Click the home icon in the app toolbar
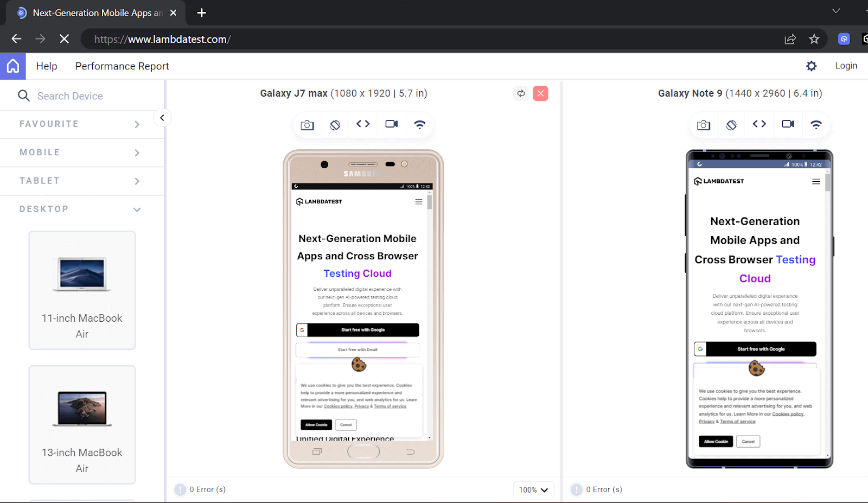868x503 pixels. tap(12, 66)
